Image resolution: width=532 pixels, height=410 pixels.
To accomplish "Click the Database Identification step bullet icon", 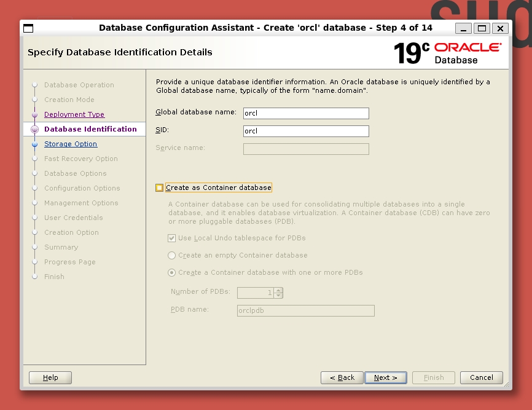I will click(35, 129).
